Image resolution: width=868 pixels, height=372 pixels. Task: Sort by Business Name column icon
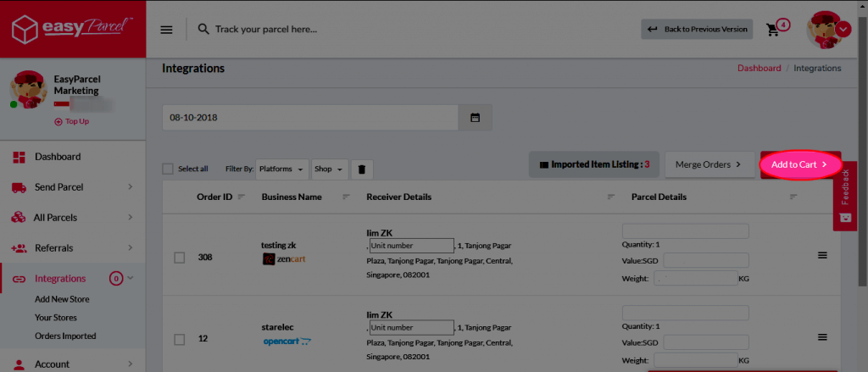tap(346, 197)
